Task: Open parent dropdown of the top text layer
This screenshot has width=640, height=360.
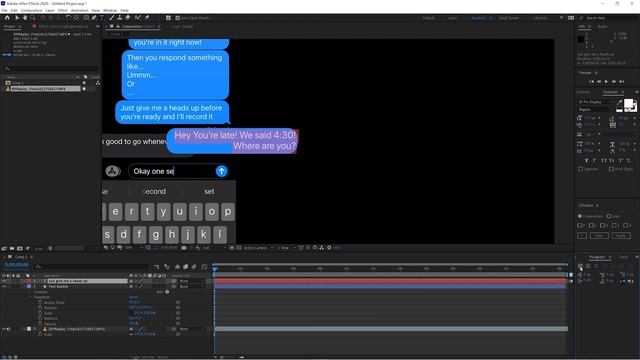Action: 191,281
